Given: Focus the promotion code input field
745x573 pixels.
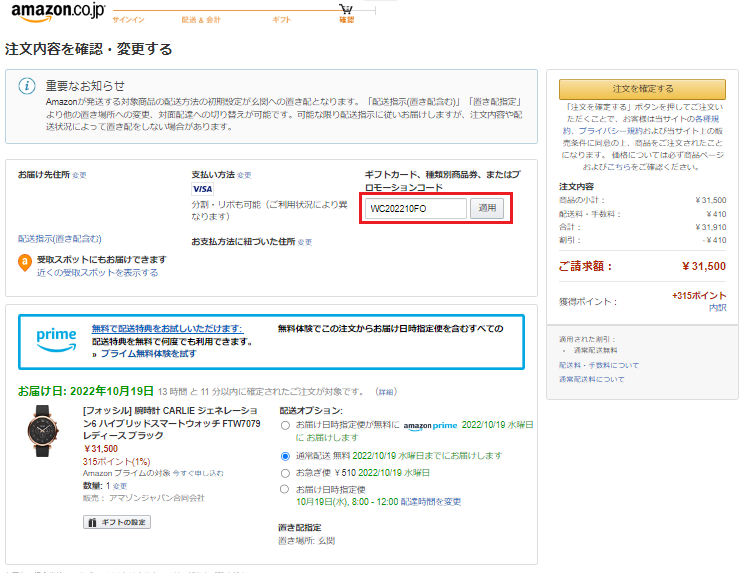Looking at the screenshot, I should [416, 209].
